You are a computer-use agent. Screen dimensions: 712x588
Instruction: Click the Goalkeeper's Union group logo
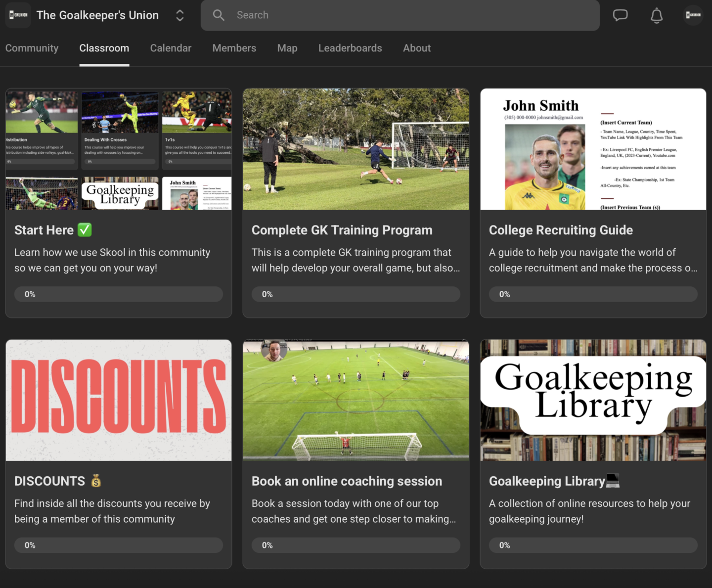(18, 15)
